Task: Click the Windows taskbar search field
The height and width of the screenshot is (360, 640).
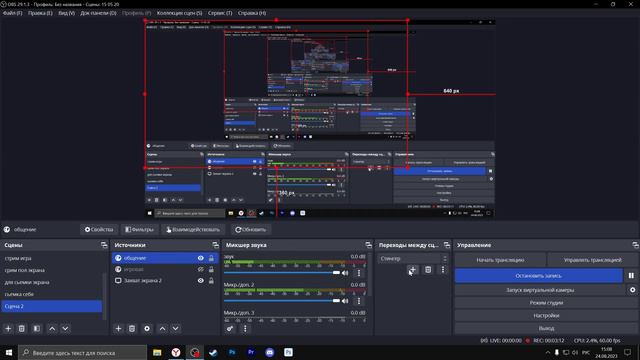Action: click(83, 353)
